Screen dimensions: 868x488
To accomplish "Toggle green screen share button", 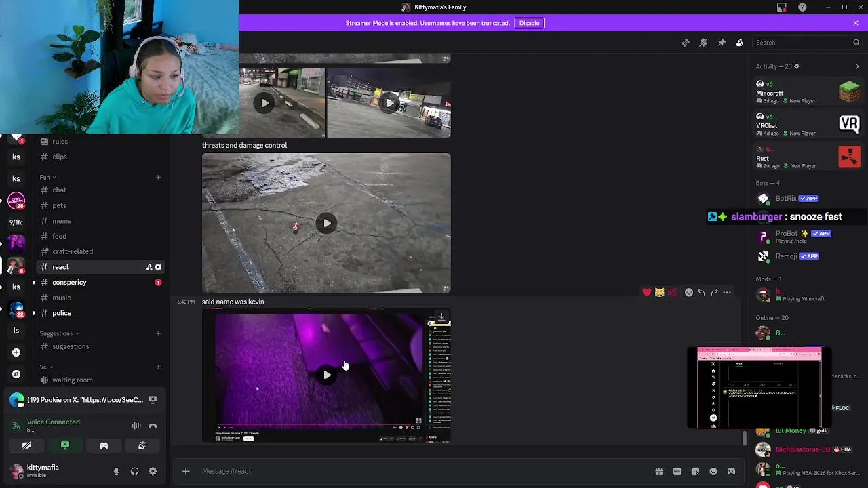I will click(x=65, y=445).
